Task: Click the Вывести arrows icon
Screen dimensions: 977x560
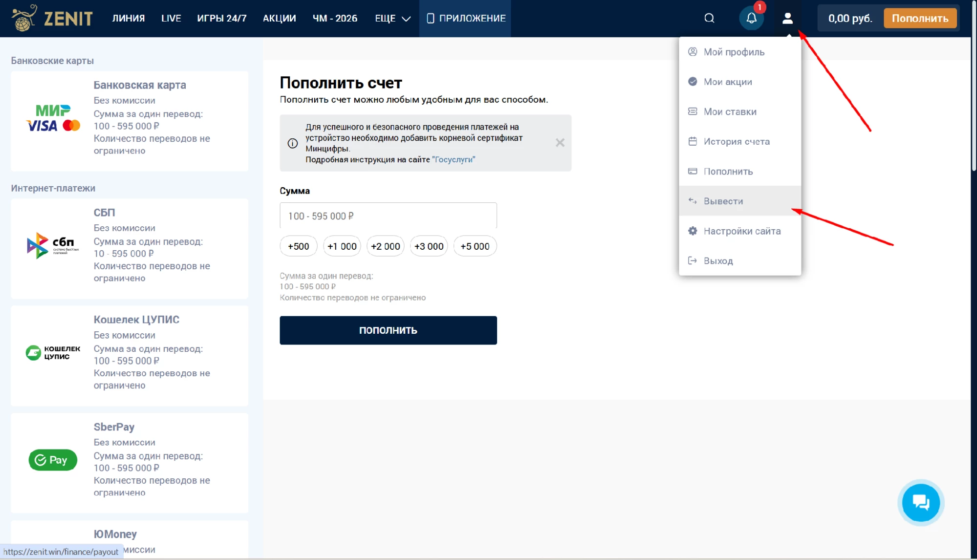Action: click(x=693, y=201)
